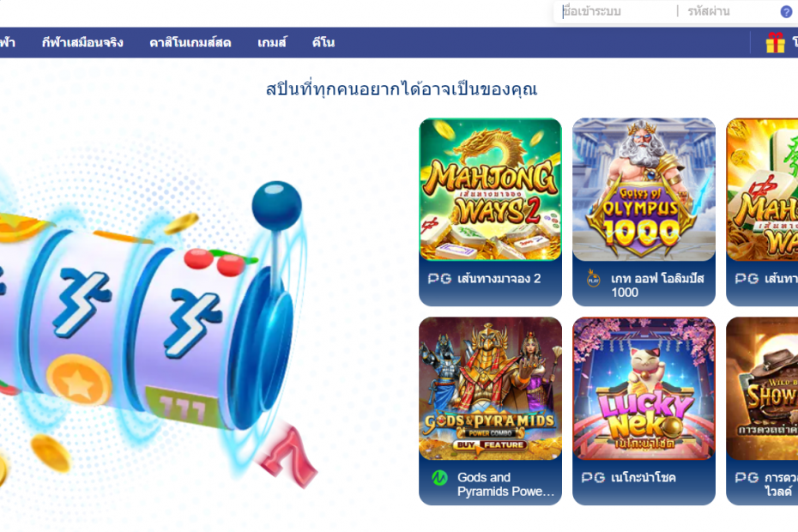
Task: Click the blue question mark help icon
Action: (x=786, y=12)
